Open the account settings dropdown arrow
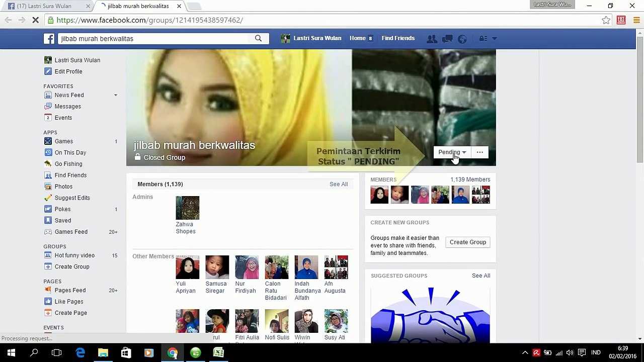 (x=494, y=39)
